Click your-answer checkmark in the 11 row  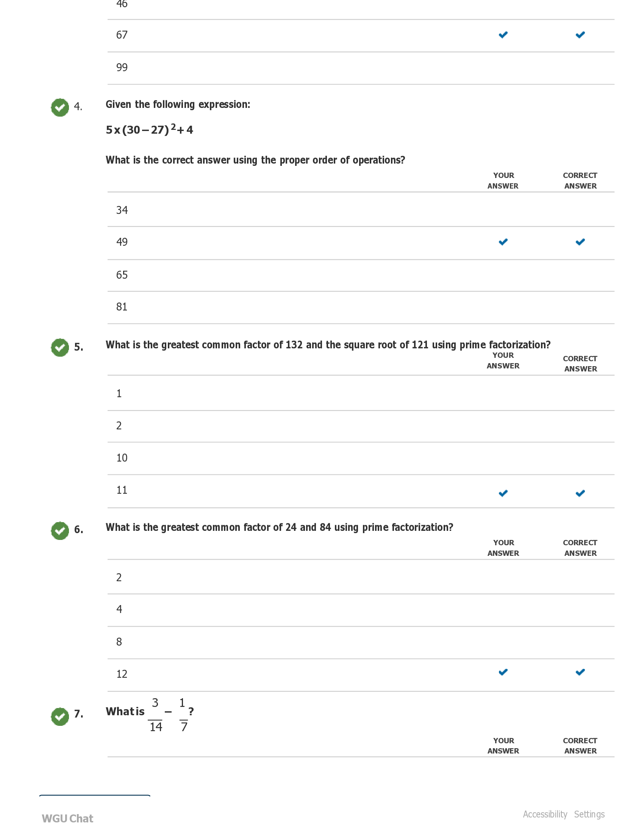point(503,493)
